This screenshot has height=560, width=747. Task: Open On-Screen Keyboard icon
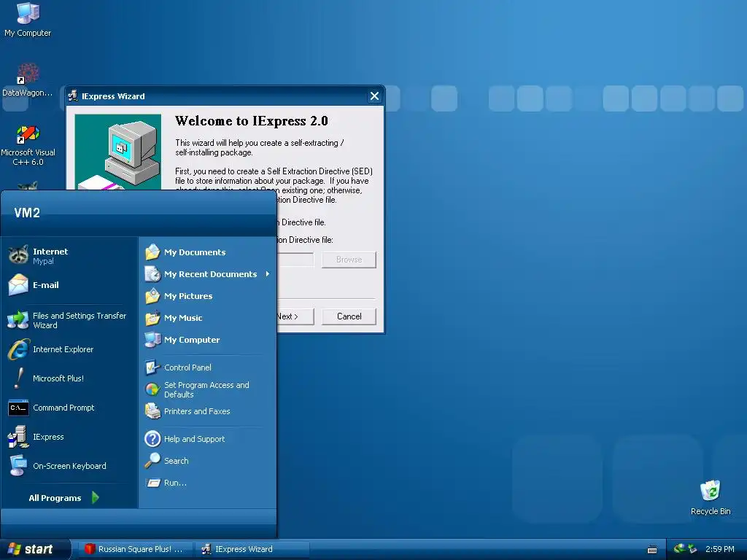coord(18,466)
